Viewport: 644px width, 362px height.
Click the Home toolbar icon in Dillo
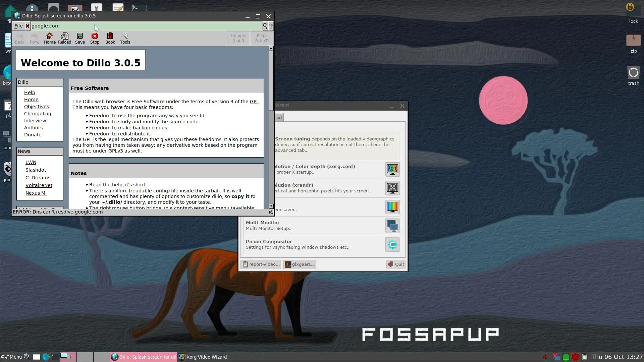point(50,38)
